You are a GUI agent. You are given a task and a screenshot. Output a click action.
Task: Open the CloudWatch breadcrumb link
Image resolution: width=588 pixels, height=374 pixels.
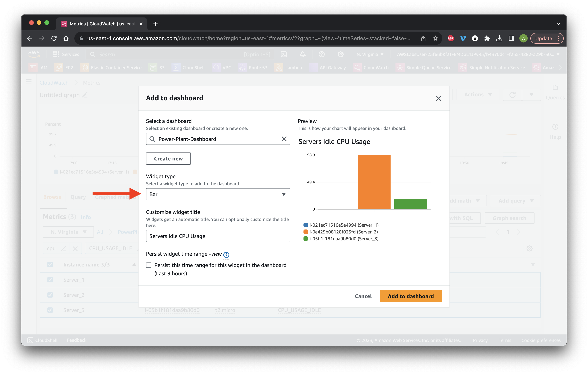54,83
